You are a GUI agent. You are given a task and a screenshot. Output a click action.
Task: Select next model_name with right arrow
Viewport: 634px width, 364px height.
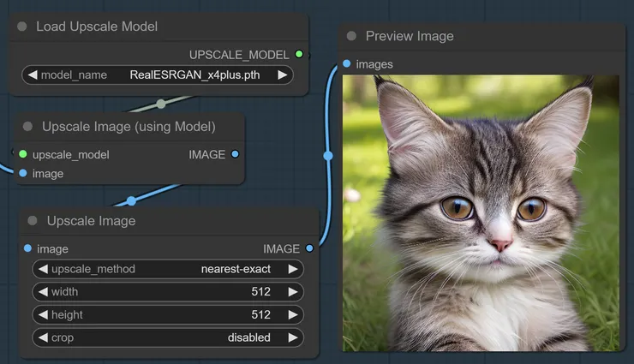pos(283,75)
